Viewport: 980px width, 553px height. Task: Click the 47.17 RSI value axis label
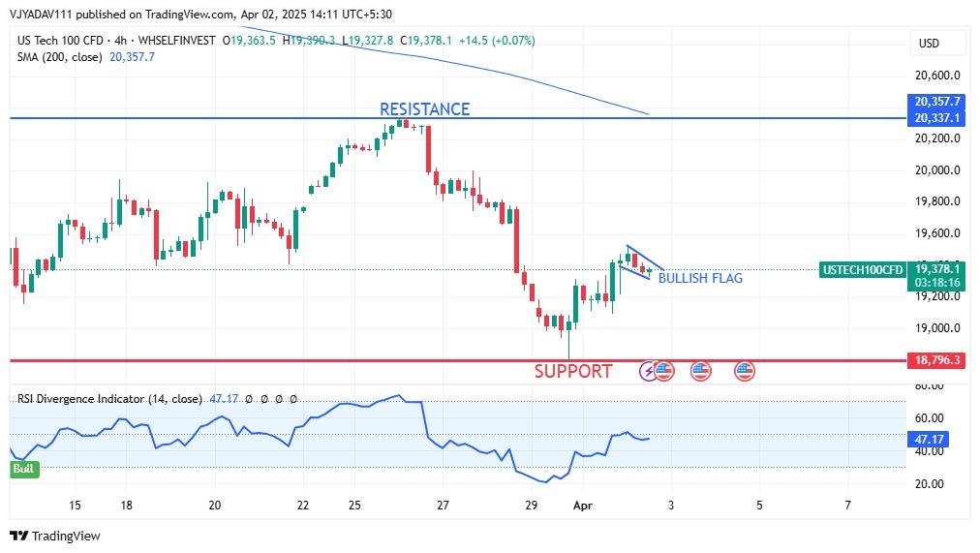929,440
